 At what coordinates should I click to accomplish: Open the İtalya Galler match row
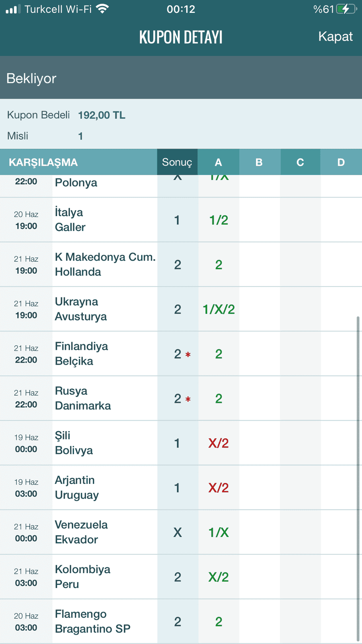(x=181, y=220)
